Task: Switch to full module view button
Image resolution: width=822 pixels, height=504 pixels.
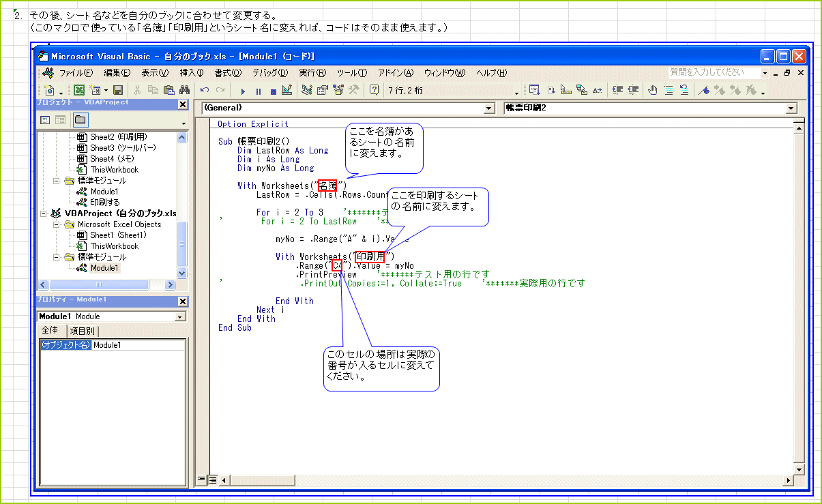Action: click(x=213, y=479)
